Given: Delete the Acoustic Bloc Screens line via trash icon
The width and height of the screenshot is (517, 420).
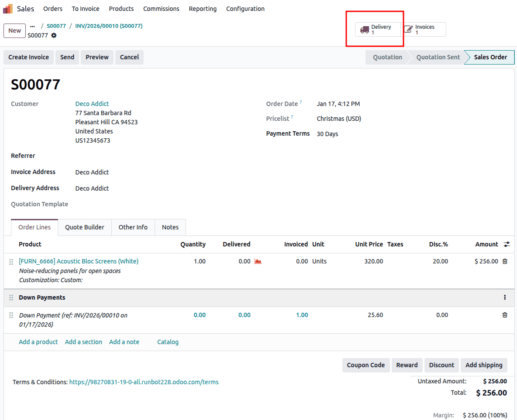Looking at the screenshot, I should click(505, 261).
